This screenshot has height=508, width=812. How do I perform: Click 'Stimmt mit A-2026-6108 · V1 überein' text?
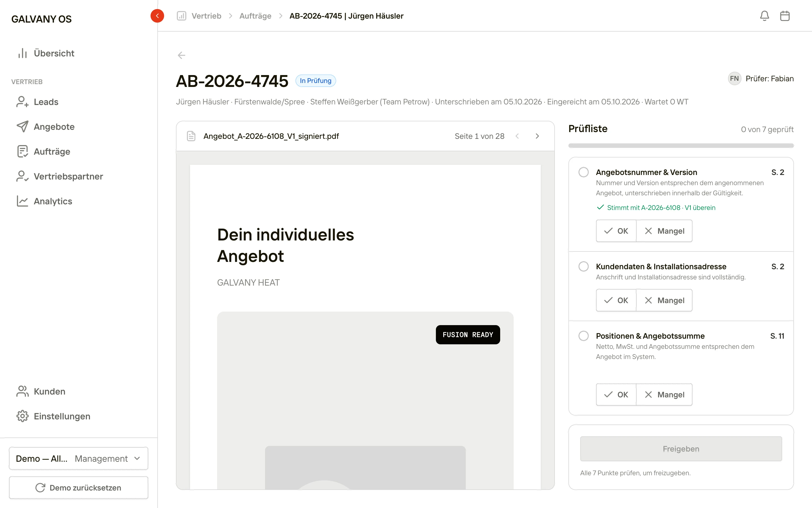pos(661,208)
